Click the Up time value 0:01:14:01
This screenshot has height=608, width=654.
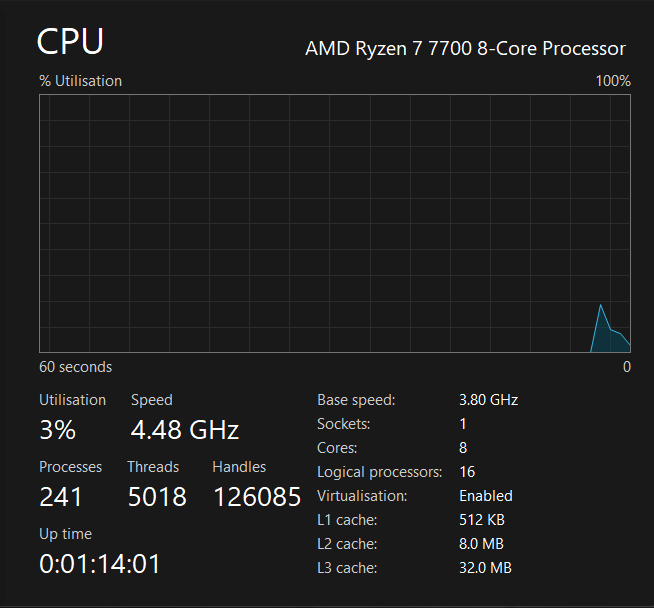click(x=100, y=564)
